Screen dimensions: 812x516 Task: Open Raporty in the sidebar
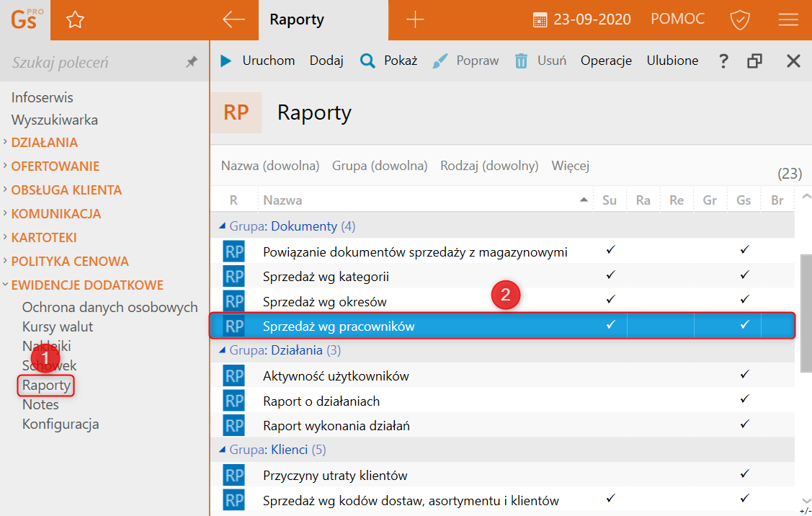(x=46, y=386)
